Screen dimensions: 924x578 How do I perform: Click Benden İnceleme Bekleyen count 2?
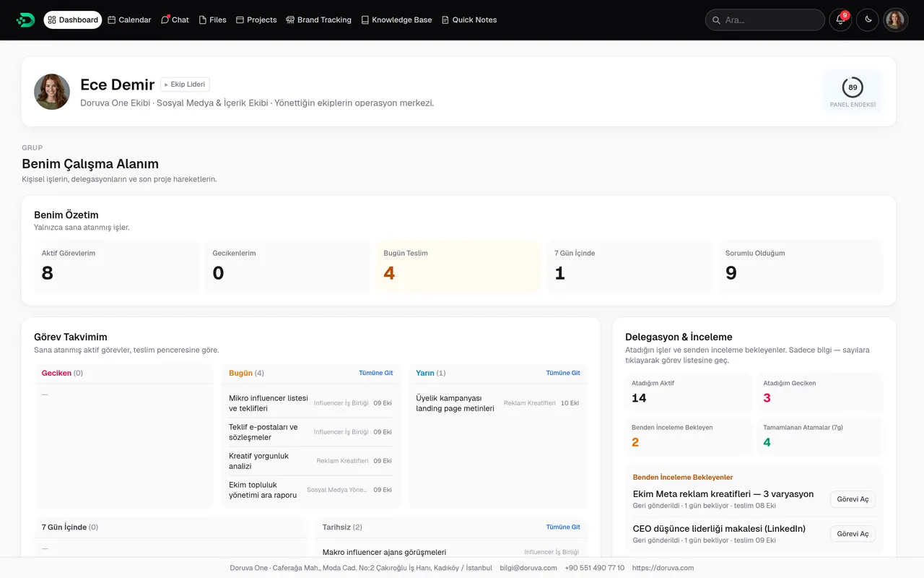pyautogui.click(x=635, y=442)
